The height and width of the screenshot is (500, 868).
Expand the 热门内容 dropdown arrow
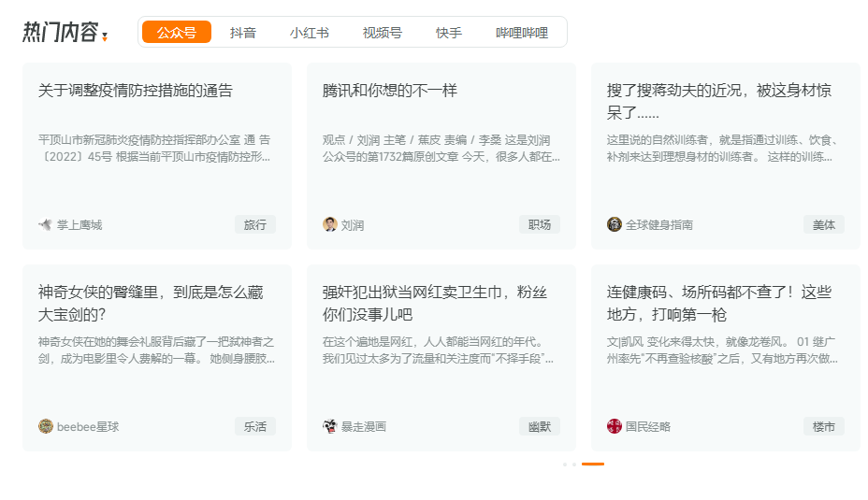105,37
